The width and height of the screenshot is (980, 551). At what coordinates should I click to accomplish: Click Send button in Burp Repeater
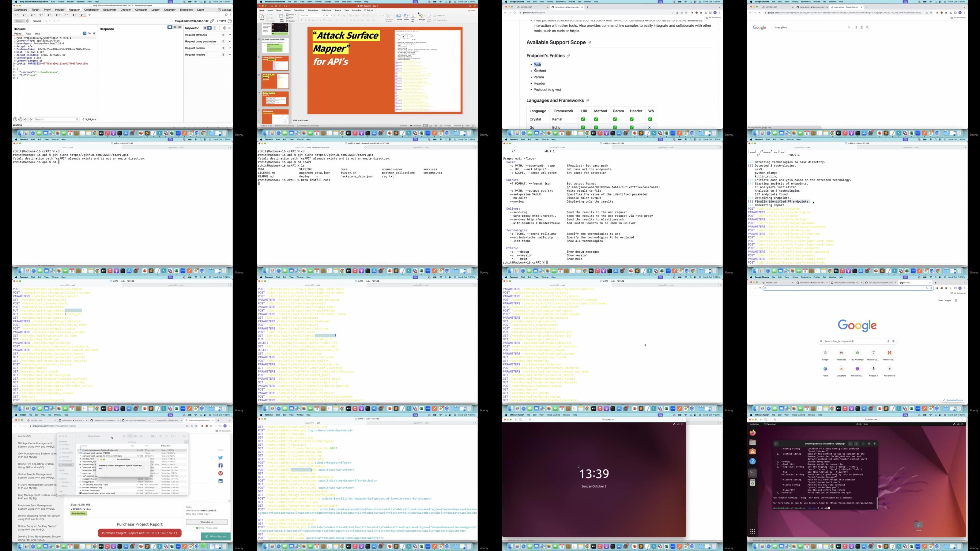(x=19, y=21)
